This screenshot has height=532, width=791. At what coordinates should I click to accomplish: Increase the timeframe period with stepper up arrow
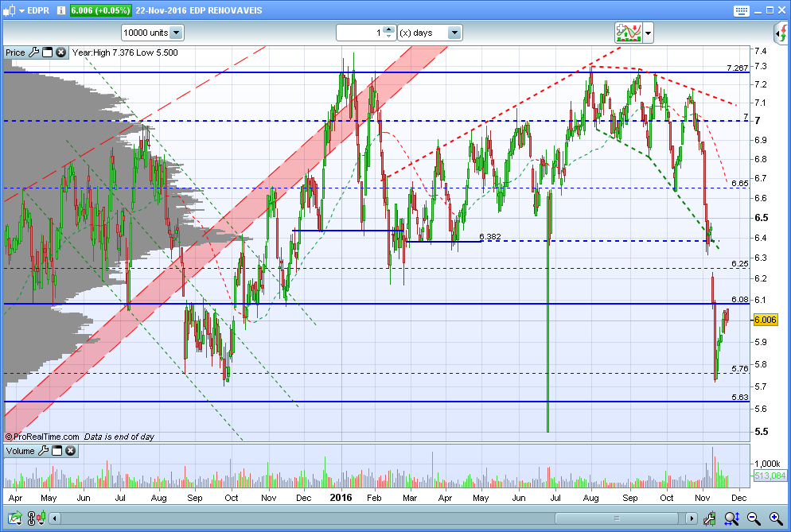[388, 29]
